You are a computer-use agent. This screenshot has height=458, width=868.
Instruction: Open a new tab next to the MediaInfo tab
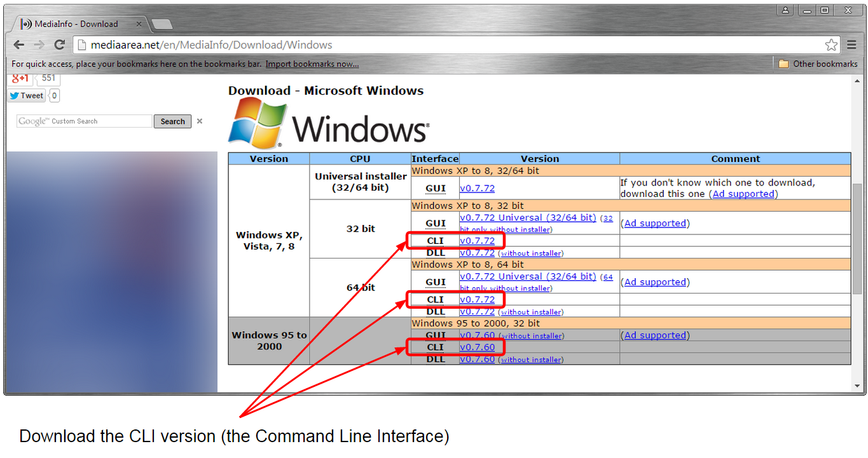(x=162, y=24)
